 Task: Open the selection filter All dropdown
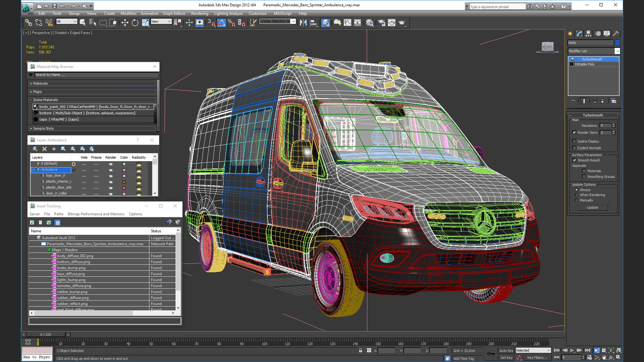pyautogui.click(x=67, y=21)
